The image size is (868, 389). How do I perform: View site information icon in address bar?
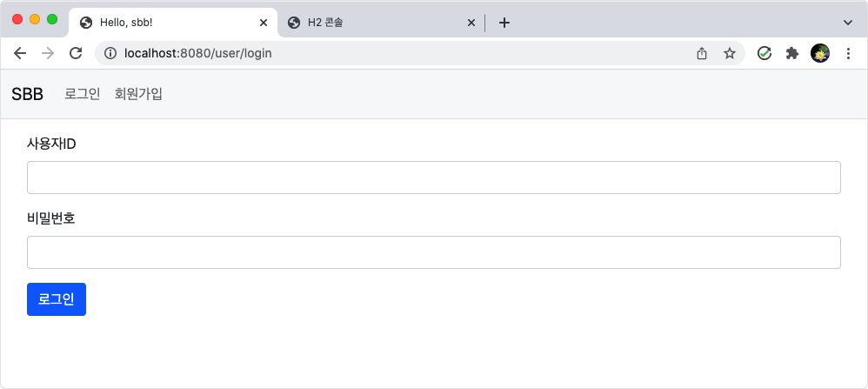coord(110,53)
